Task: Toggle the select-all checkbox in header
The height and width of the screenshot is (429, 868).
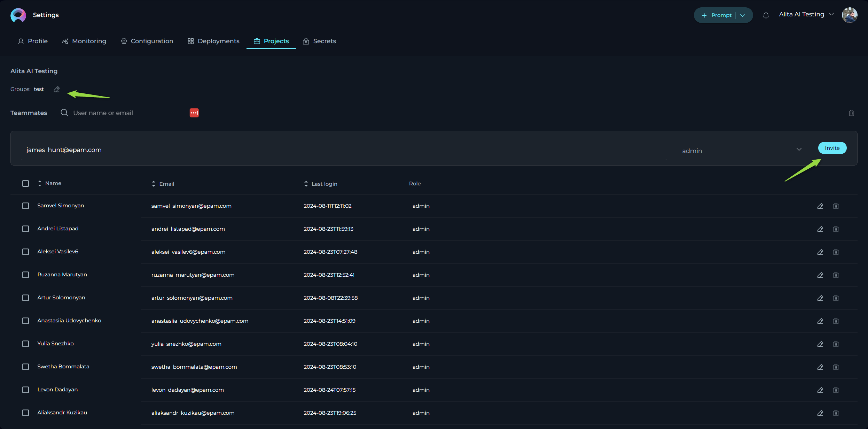Action: pos(25,183)
